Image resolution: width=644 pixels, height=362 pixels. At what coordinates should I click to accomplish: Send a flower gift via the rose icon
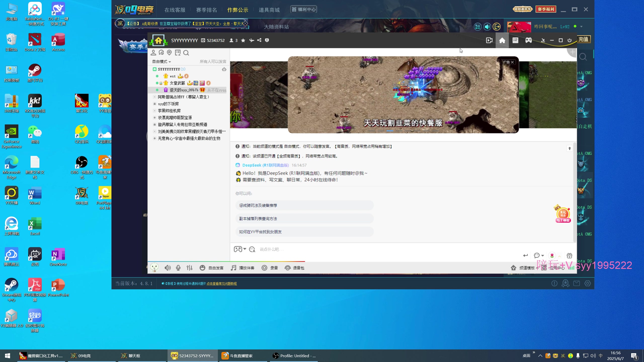pyautogui.click(x=552, y=255)
